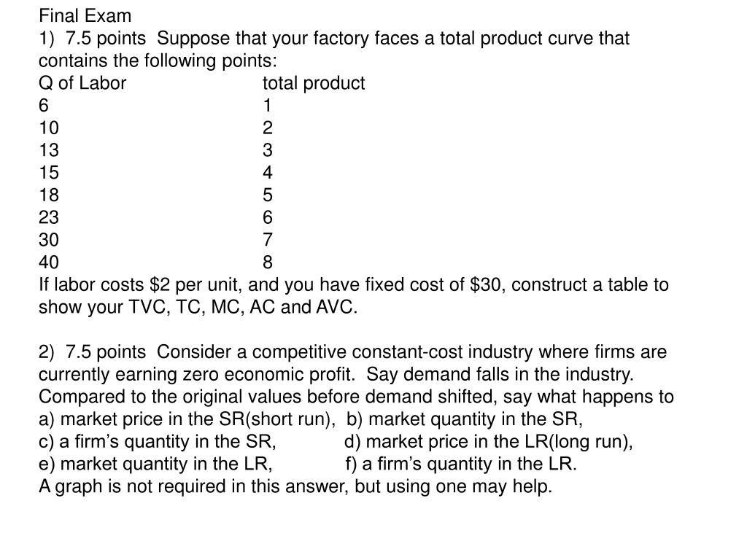Click labor quantity value 40
This screenshot has height=560, width=747.
click(x=49, y=262)
